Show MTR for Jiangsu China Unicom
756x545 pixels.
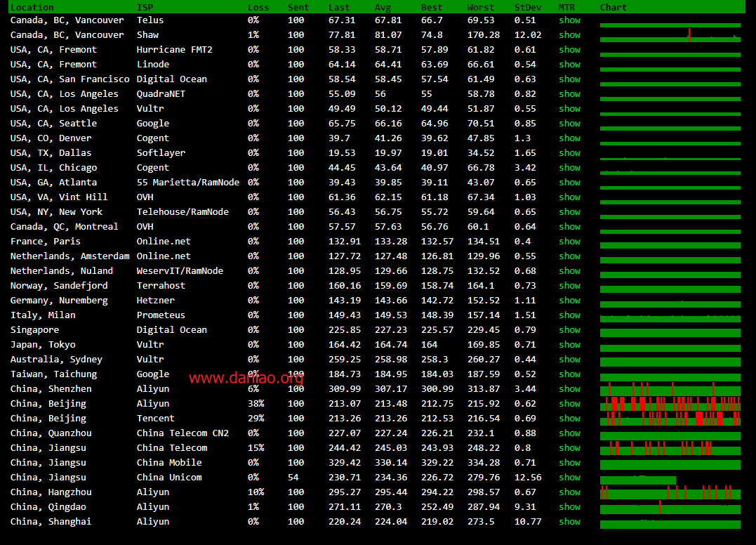point(569,478)
